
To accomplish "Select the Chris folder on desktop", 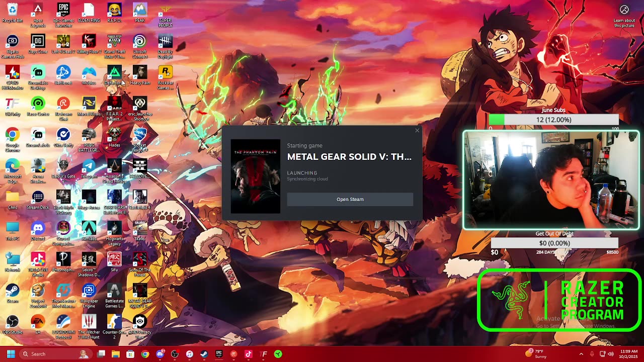I will tap(13, 201).
